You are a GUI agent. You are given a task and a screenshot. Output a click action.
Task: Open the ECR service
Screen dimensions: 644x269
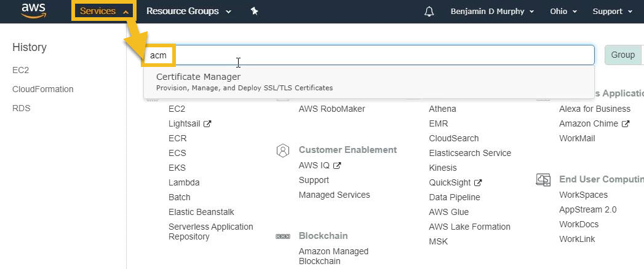pos(177,138)
